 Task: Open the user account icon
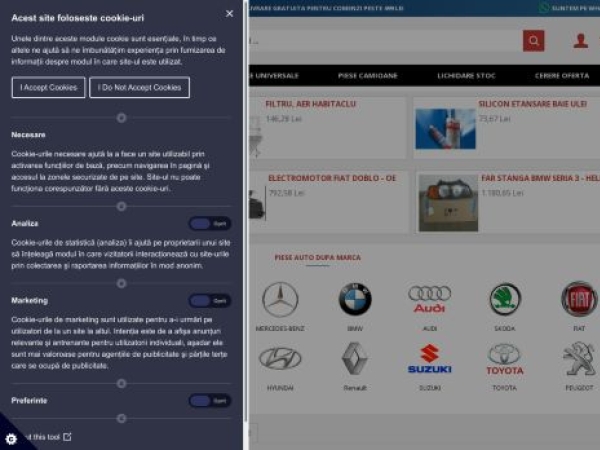click(580, 41)
